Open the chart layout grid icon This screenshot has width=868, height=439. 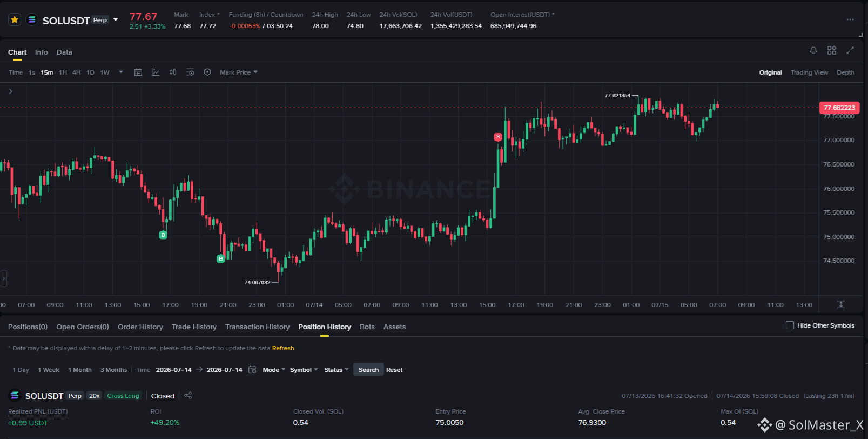pos(832,50)
